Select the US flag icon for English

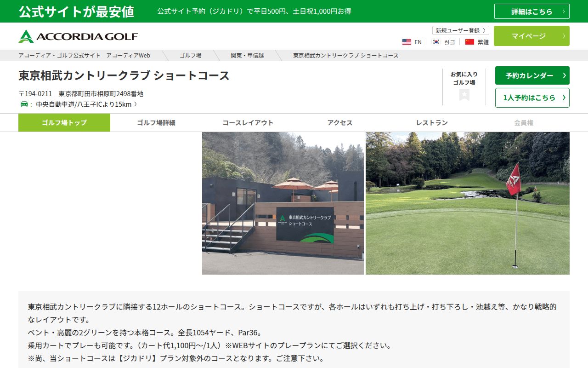click(407, 42)
